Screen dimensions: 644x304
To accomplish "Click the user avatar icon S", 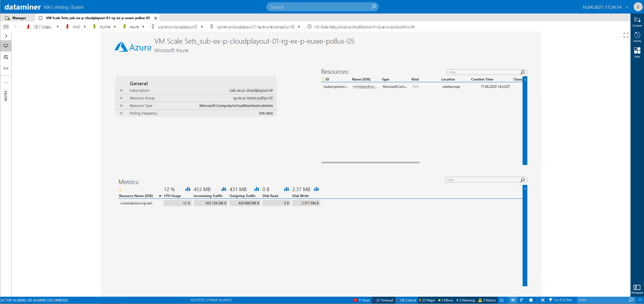I will 638,7.
